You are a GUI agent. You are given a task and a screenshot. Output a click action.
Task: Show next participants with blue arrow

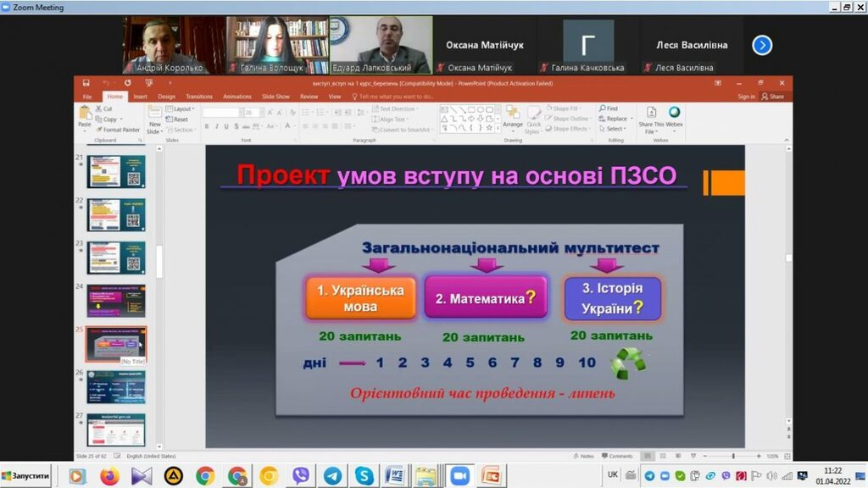click(x=762, y=46)
